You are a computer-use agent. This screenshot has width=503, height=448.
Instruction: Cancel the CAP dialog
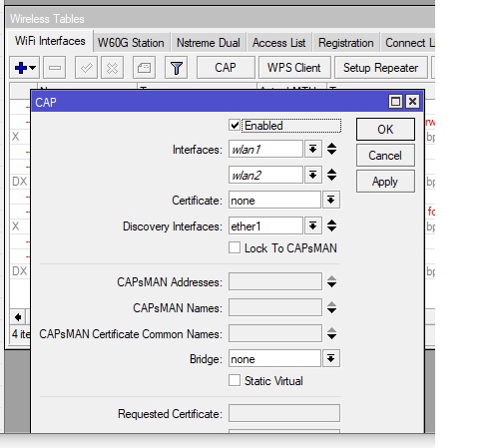pos(385,156)
